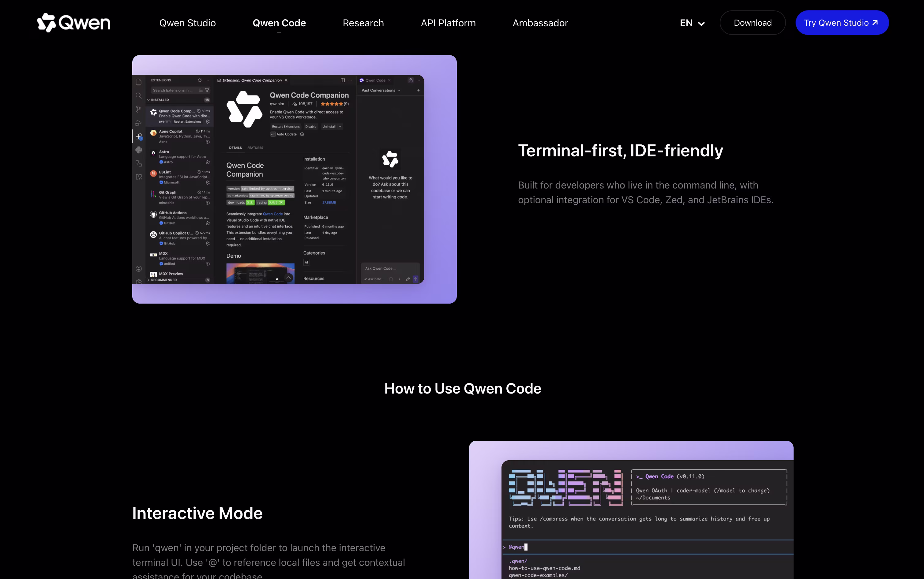Click Restart Extensions on the extension detail page
924x579 pixels.
[286, 126]
